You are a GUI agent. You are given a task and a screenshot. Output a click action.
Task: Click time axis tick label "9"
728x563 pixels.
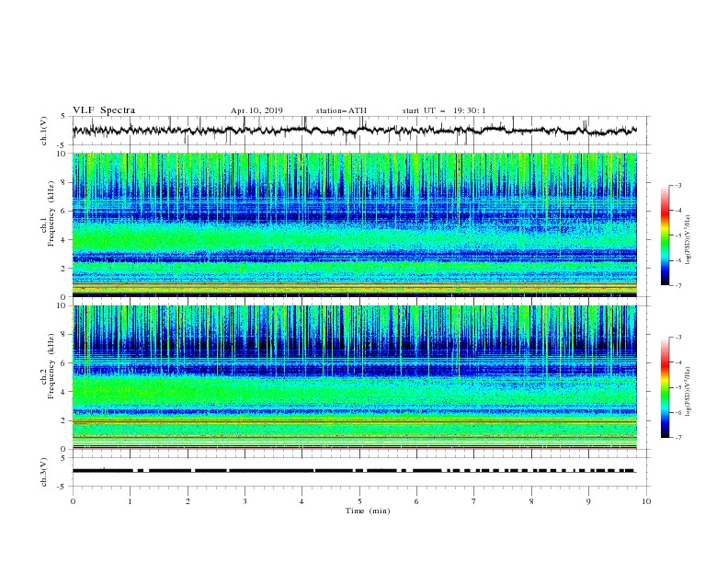pyautogui.click(x=588, y=501)
